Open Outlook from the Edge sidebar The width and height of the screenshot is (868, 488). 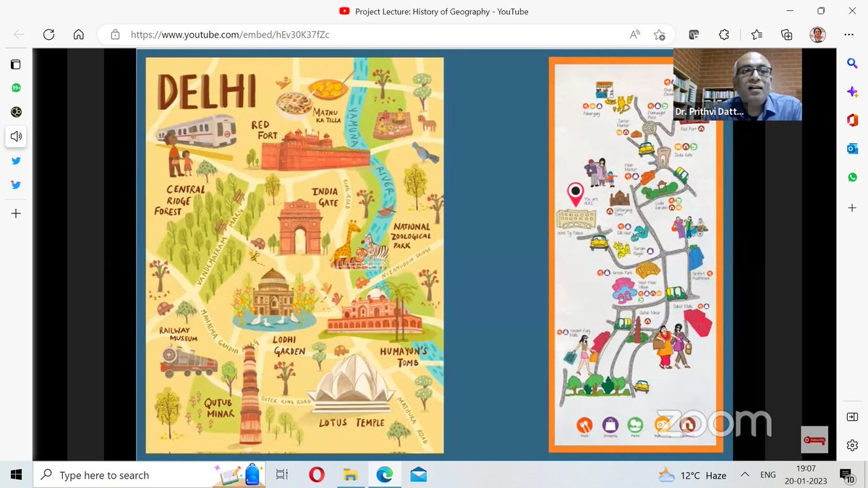pos(852,148)
